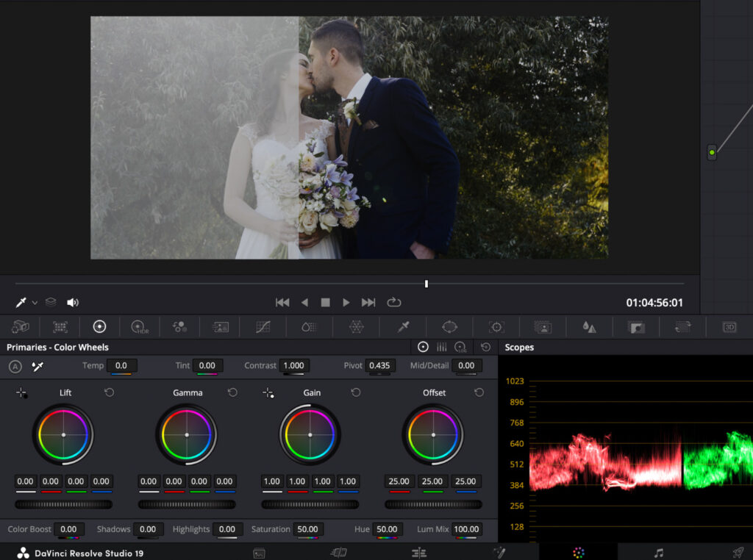The width and height of the screenshot is (753, 560).
Task: Open the 3D palette icon
Action: point(729,327)
